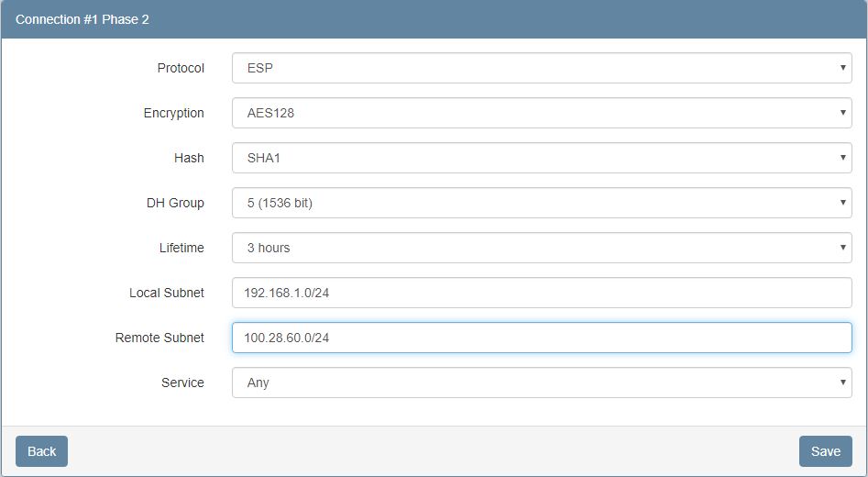Click the Service dropdown arrow icon
Viewport: 868px width, 477px height.
pos(842,383)
